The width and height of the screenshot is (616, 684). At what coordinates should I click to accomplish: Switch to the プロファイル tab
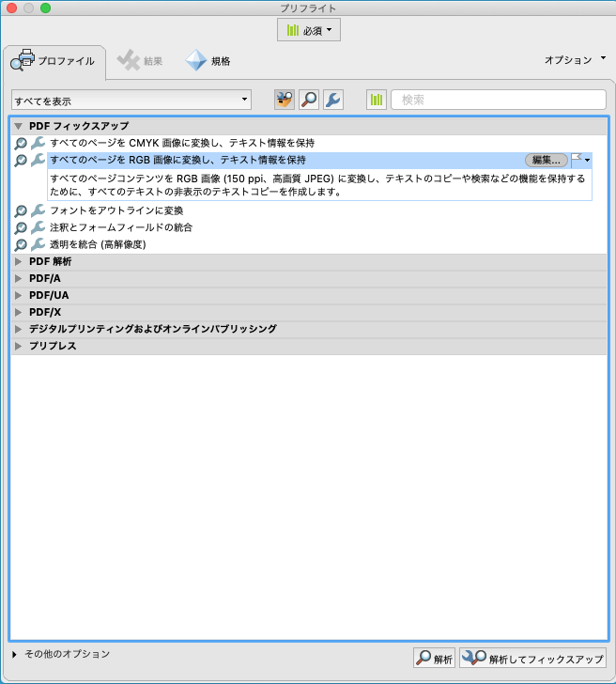pos(54,61)
